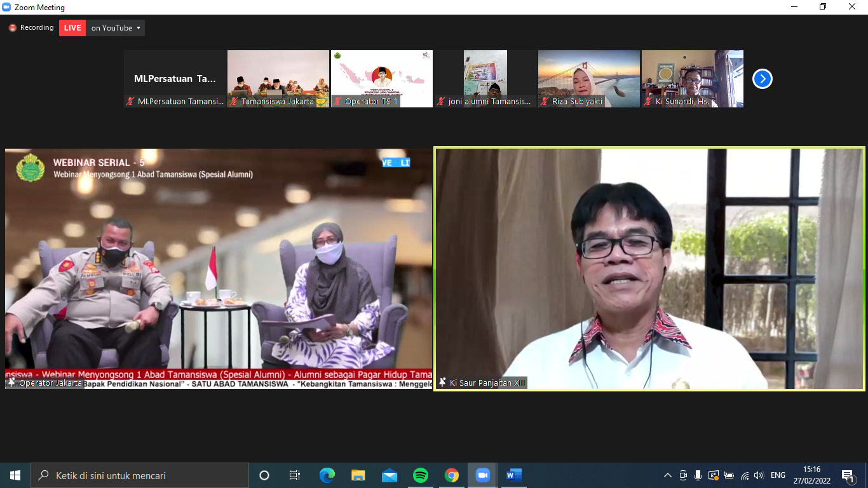Open Google Chrome from the taskbar

click(452, 475)
